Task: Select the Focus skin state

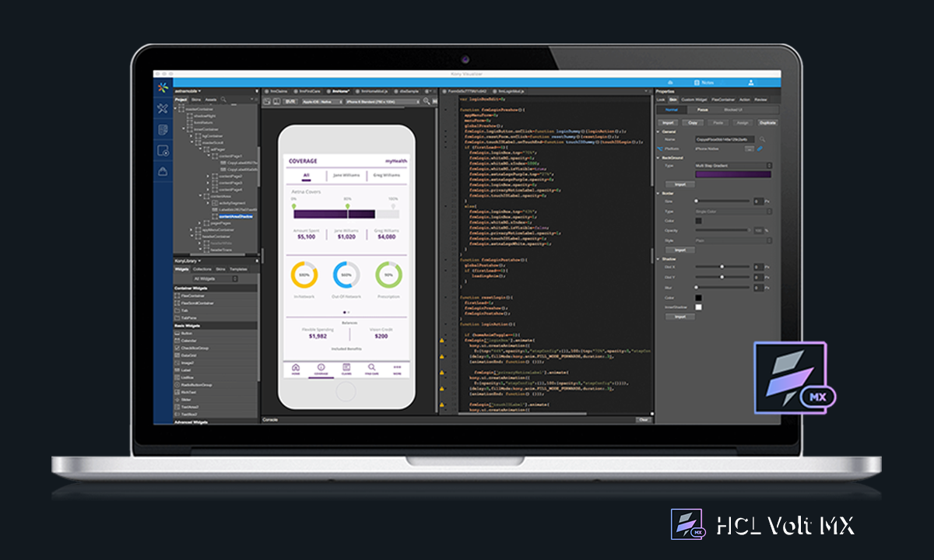Action: [703, 110]
